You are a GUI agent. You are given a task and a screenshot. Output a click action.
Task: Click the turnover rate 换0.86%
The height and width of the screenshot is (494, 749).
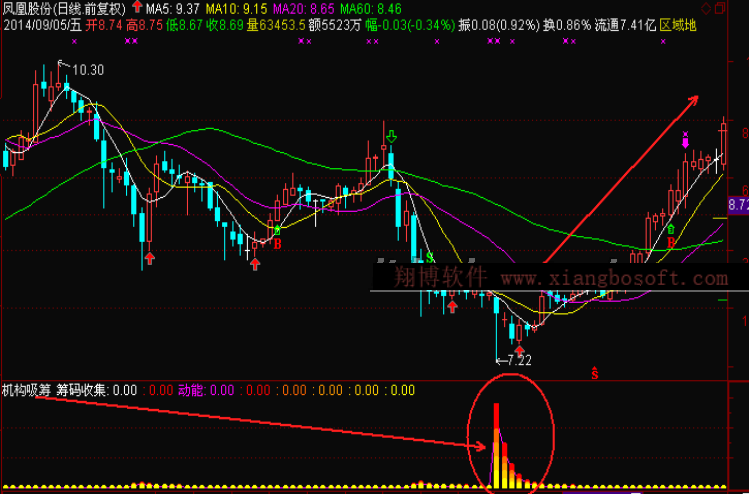coord(567,25)
